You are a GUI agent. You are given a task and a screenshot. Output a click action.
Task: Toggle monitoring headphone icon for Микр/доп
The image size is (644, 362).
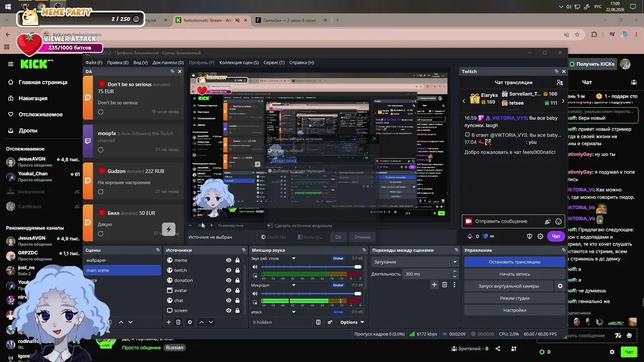pyautogui.click(x=255, y=302)
